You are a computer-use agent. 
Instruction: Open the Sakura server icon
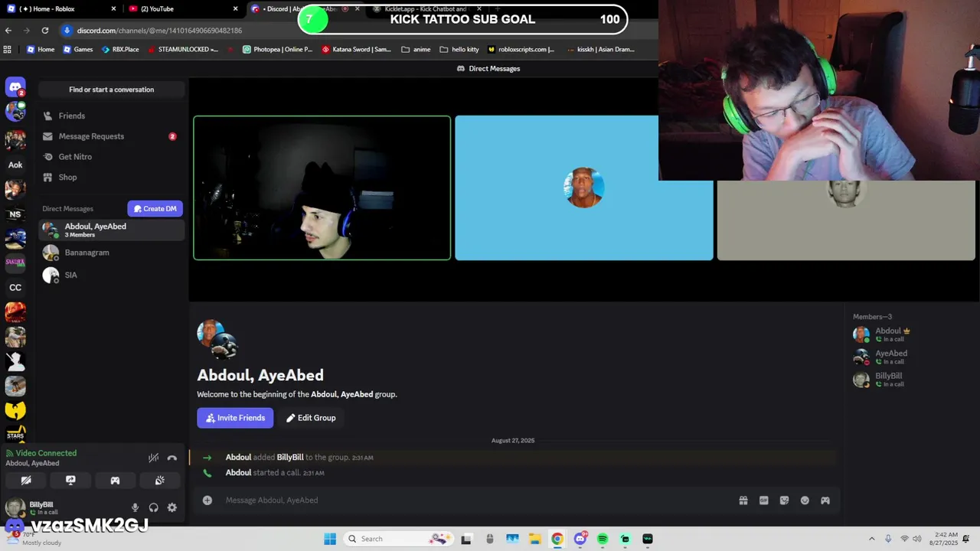coord(15,262)
